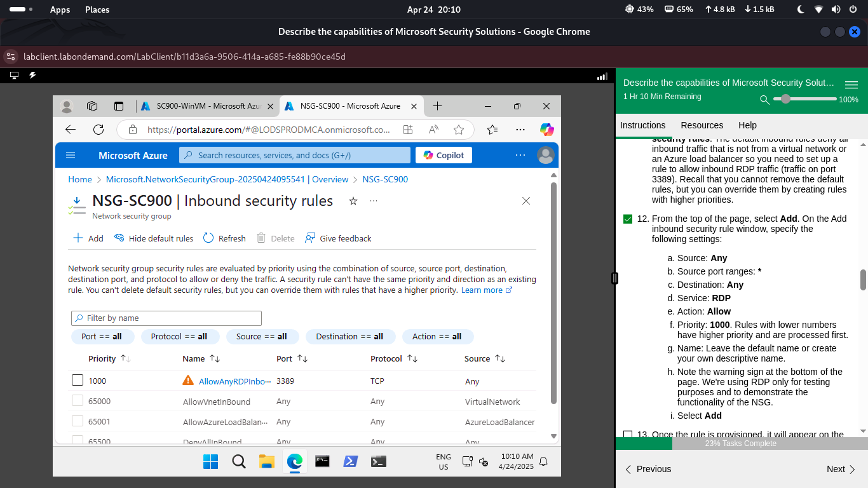Image resolution: width=868 pixels, height=488 pixels.
Task: Go to Next lab instructions page
Action: coord(840,469)
